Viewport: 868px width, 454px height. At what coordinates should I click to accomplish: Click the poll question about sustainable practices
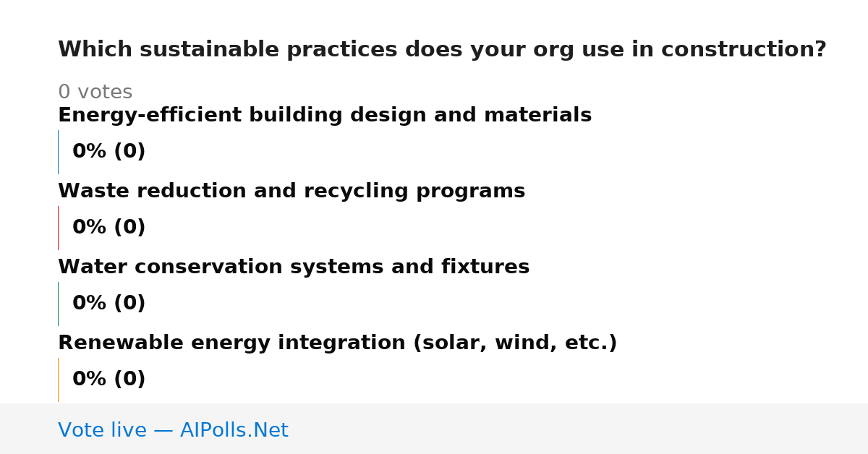[x=442, y=50]
